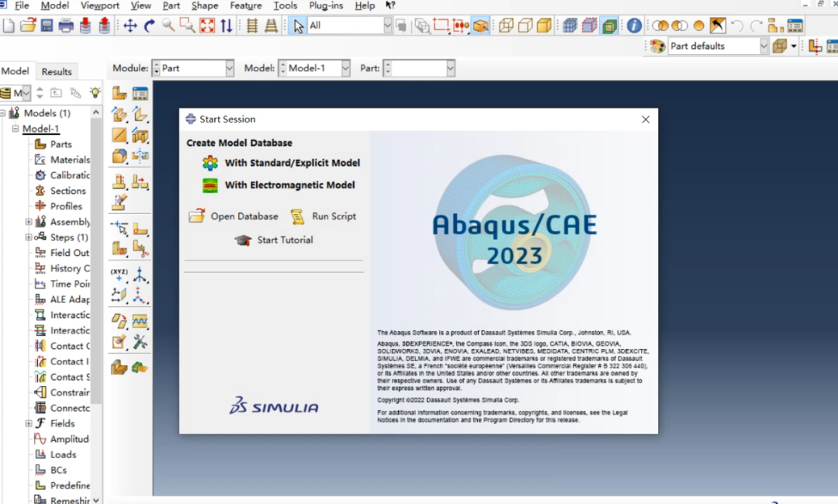838x504 pixels.
Task: Open the selection filter All dropdown
Action: [x=349, y=26]
